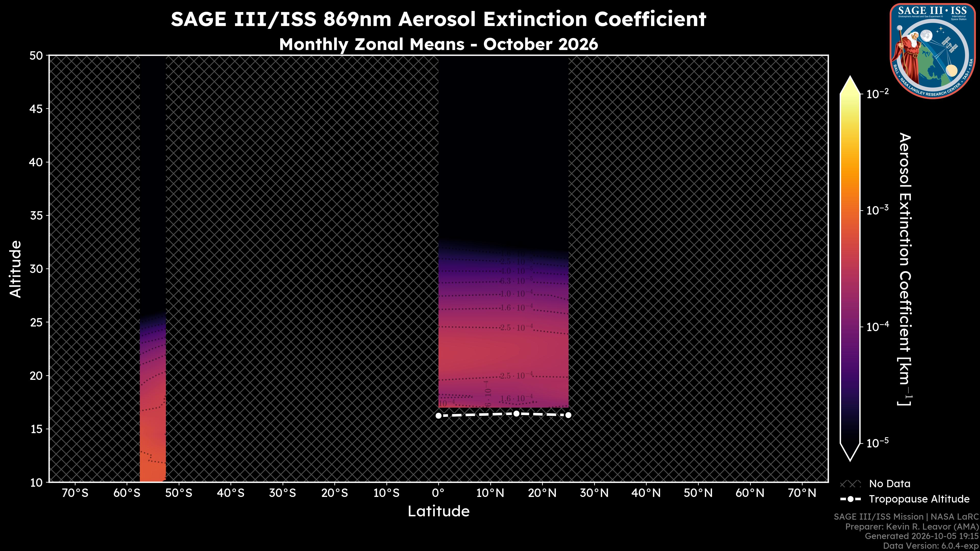Click the 'Latitude' x-axis label
This screenshot has height=551, width=980.
click(x=438, y=511)
